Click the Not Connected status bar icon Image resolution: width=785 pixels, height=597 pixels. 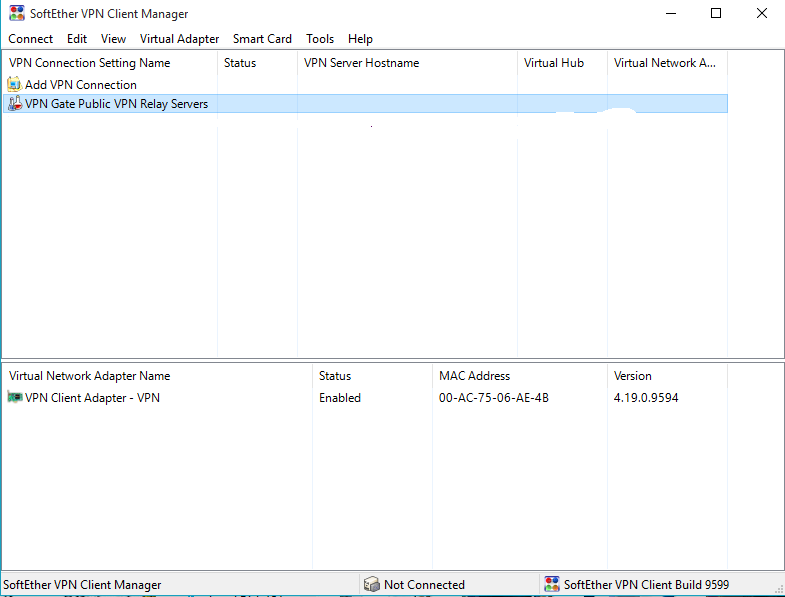[371, 584]
